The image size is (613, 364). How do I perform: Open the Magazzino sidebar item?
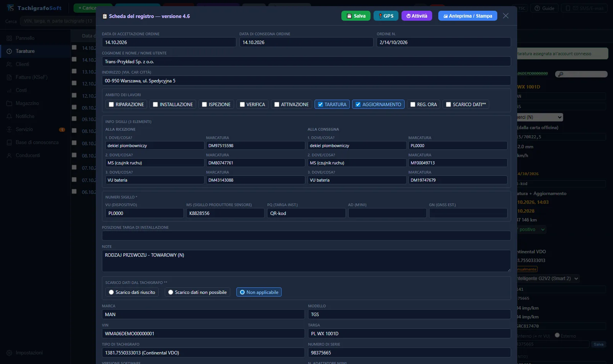pos(35,103)
